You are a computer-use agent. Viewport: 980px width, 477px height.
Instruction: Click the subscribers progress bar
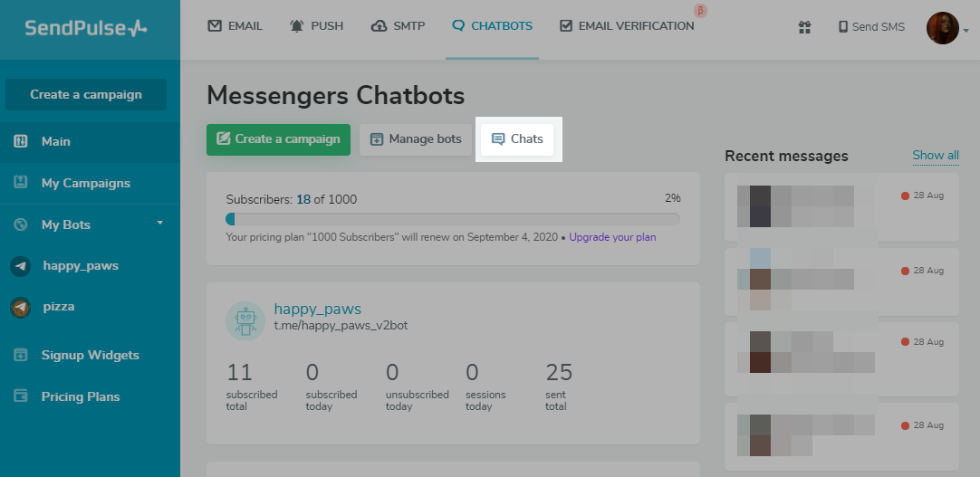tap(453, 219)
